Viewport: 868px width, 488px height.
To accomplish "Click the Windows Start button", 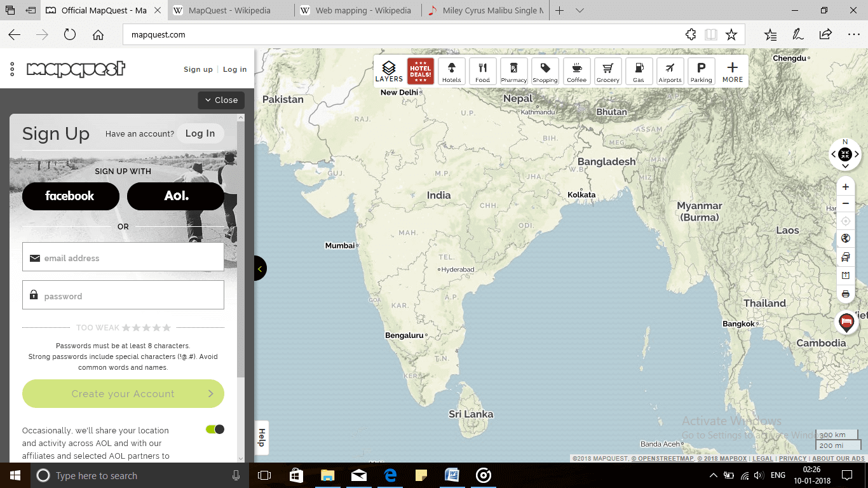I will point(15,475).
